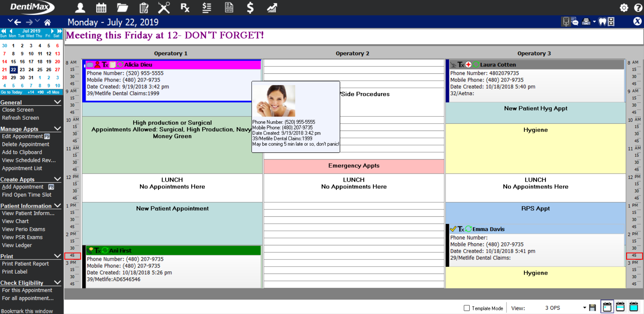644x314 pixels.
Task: Click the dollar sign payments icon
Action: 250,7
